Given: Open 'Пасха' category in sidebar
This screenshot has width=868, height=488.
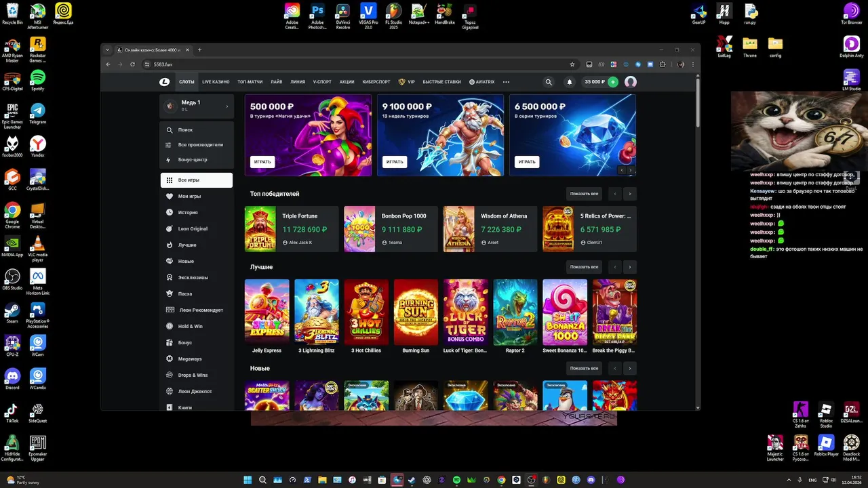Looking at the screenshot, I should click(197, 293).
